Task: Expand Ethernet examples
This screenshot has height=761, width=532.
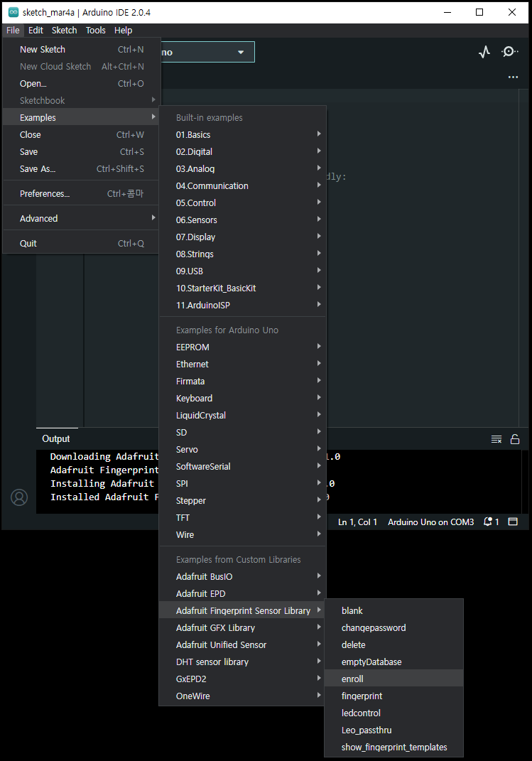Action: [242, 364]
